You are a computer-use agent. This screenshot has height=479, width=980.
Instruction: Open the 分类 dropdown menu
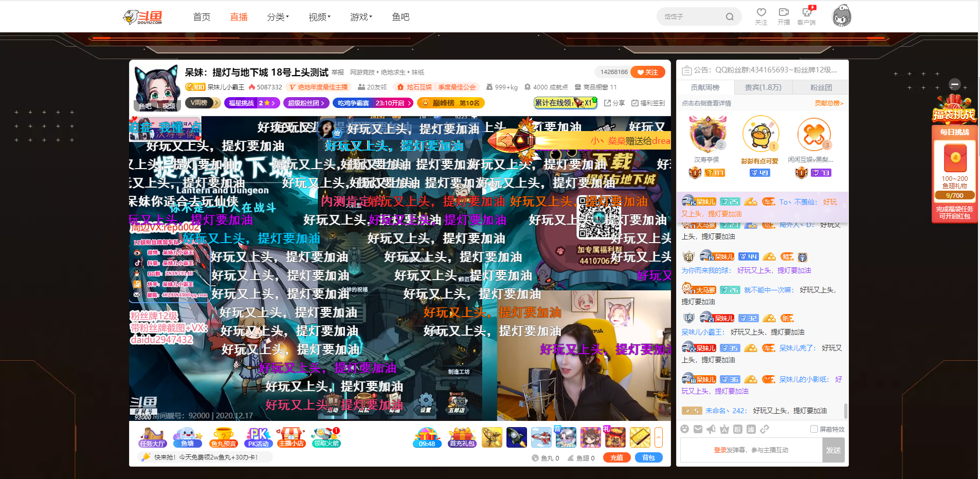pyautogui.click(x=278, y=17)
